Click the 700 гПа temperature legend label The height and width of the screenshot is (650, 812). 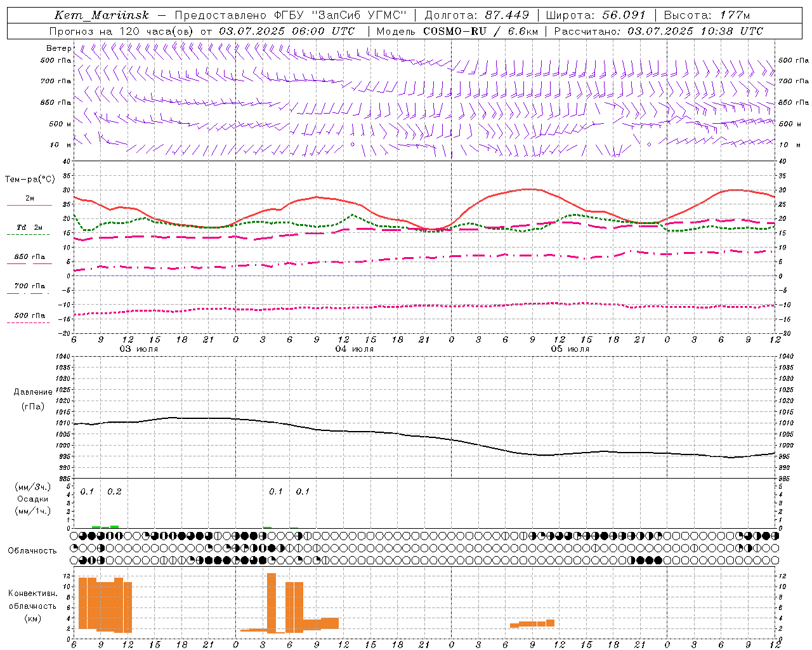point(30,286)
